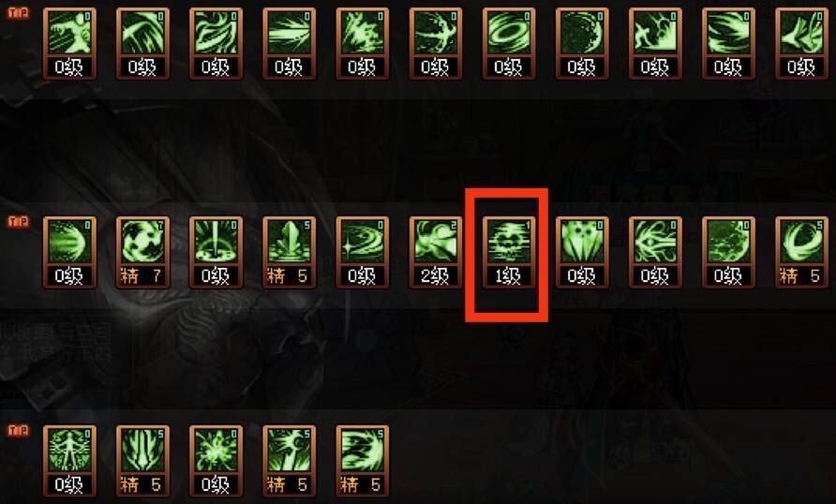The image size is (836, 504).
Task: Select the light pillar skill icon at 0级
Action: (216, 253)
